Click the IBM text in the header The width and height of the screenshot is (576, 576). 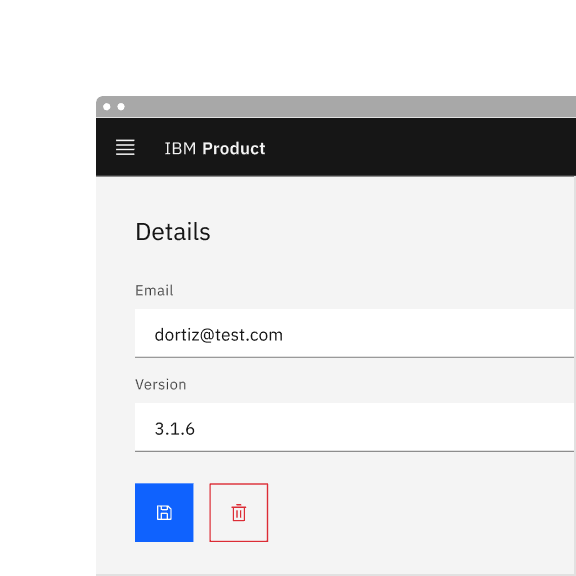tap(180, 148)
